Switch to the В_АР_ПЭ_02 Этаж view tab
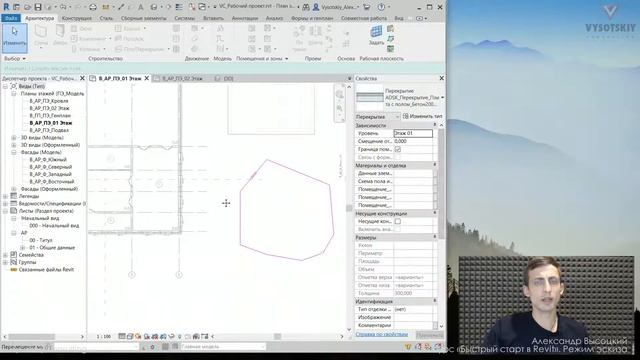 click(x=182, y=78)
